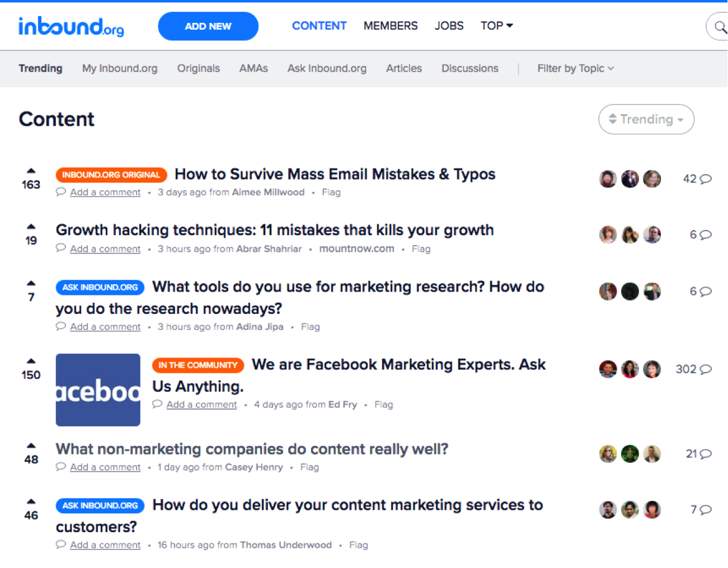Click first avatar on Mass Email Mistakes row
728x568 pixels.
tap(608, 179)
